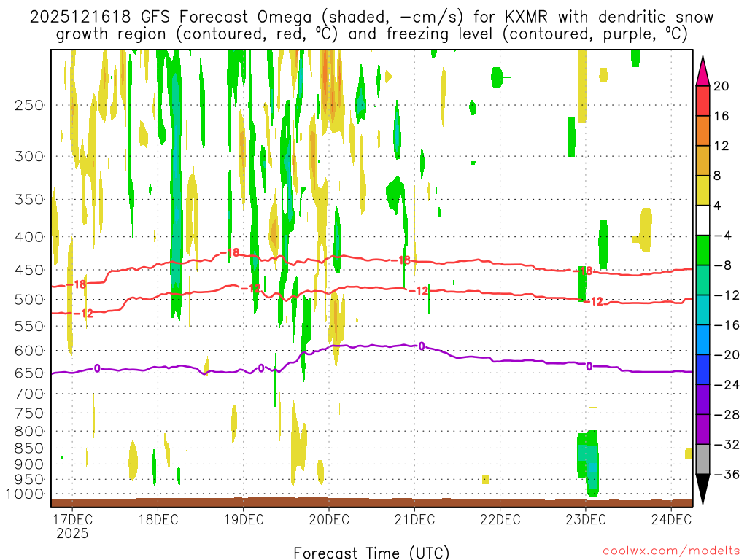Click the 850 pressure level label
The height and width of the screenshot is (560, 747).
coord(29,448)
